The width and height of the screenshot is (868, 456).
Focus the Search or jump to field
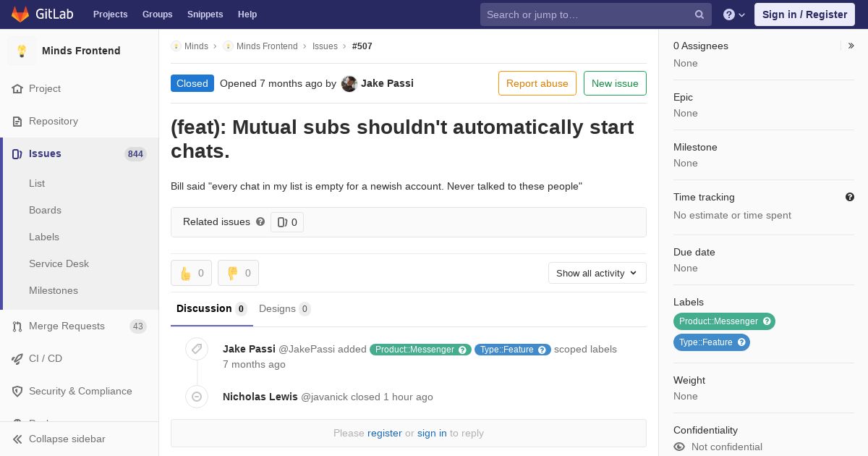point(596,14)
